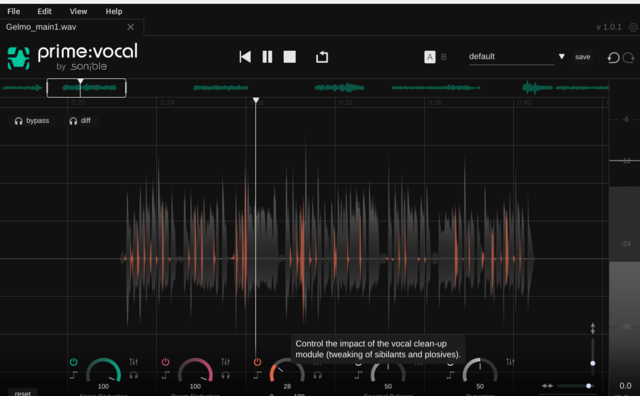This screenshot has width=640, height=396.
Task: Click the selected region in the overview waveform
Action: [86, 87]
